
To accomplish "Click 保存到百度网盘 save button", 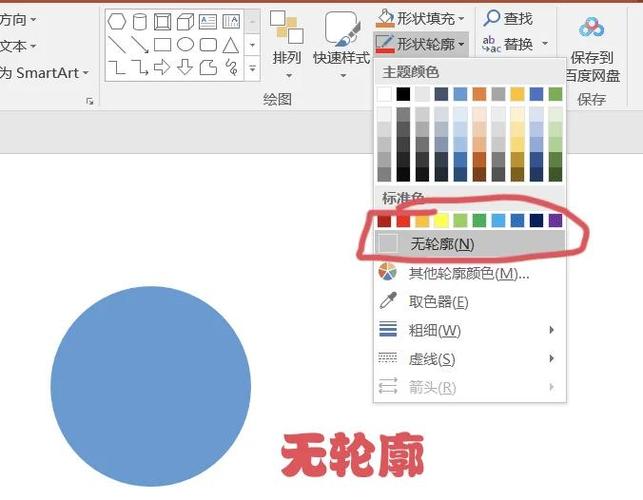I will click(x=592, y=47).
